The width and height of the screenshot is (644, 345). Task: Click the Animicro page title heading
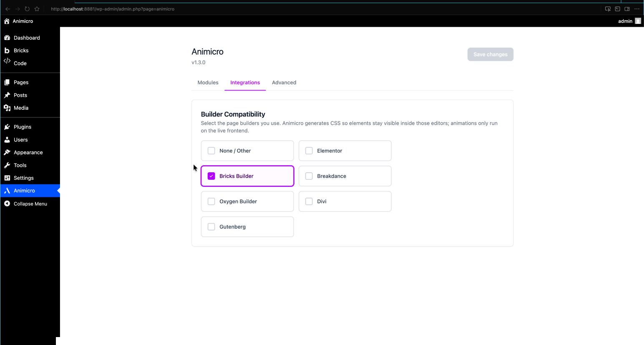pyautogui.click(x=208, y=52)
